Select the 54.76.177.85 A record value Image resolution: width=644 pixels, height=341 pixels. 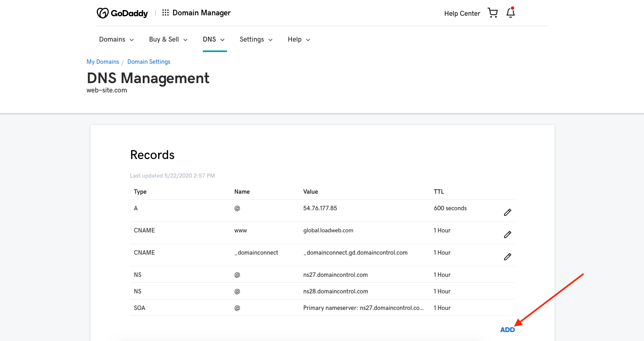tap(320, 208)
